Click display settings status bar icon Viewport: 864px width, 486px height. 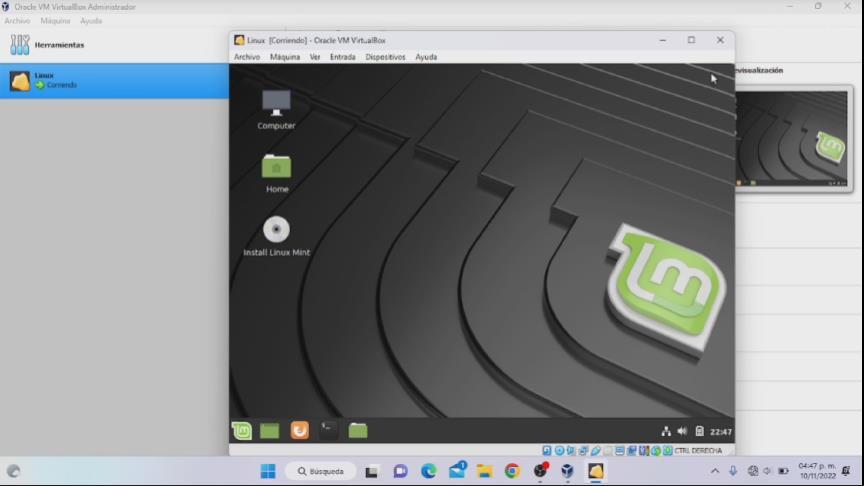(620, 451)
